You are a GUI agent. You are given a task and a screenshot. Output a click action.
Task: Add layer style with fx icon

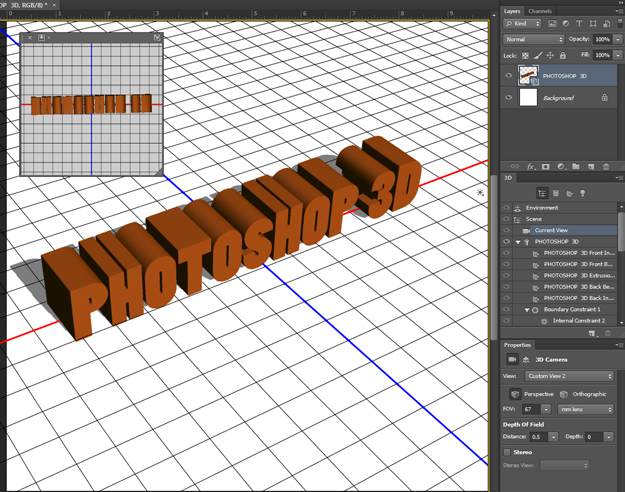(531, 167)
